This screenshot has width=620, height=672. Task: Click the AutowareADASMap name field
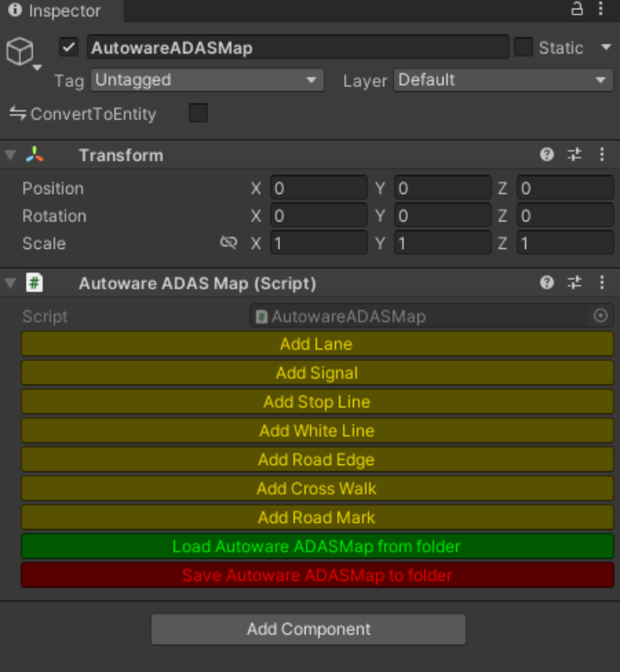(298, 47)
